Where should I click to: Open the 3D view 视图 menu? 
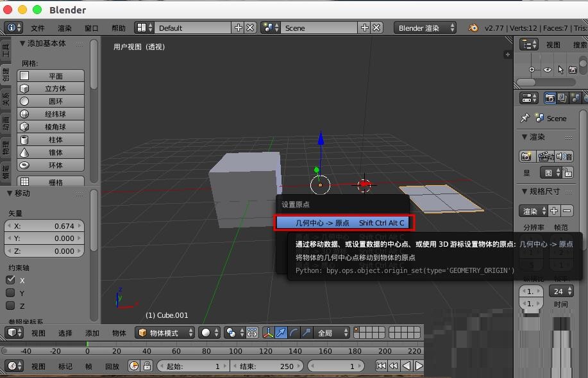click(x=38, y=333)
